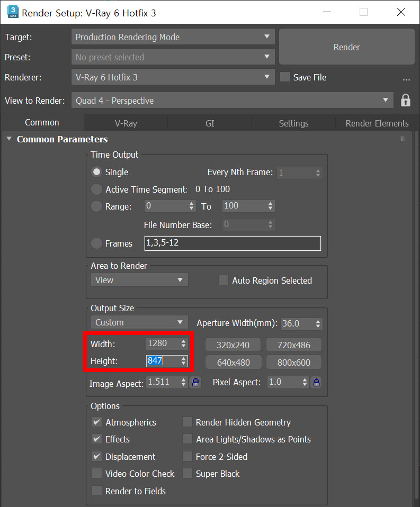
Task: Click the 3ds Max app icon in title bar
Action: pos(13,12)
